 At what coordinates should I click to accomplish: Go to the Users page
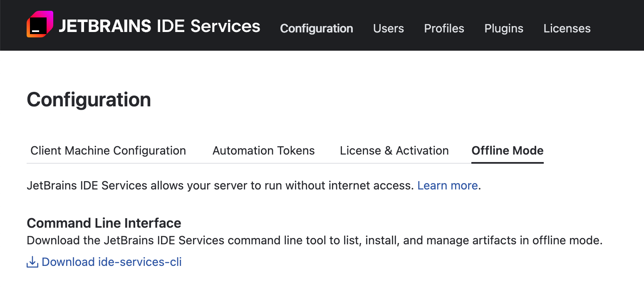[x=388, y=28]
